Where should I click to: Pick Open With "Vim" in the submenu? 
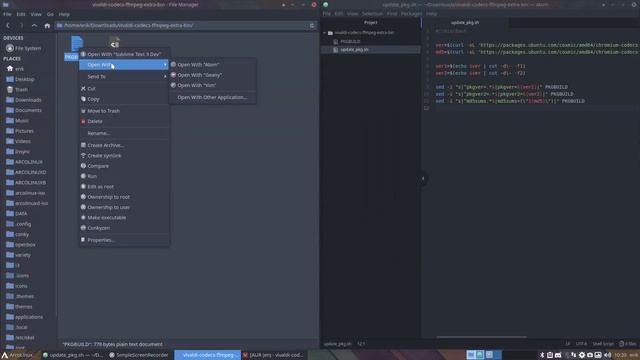click(213, 85)
